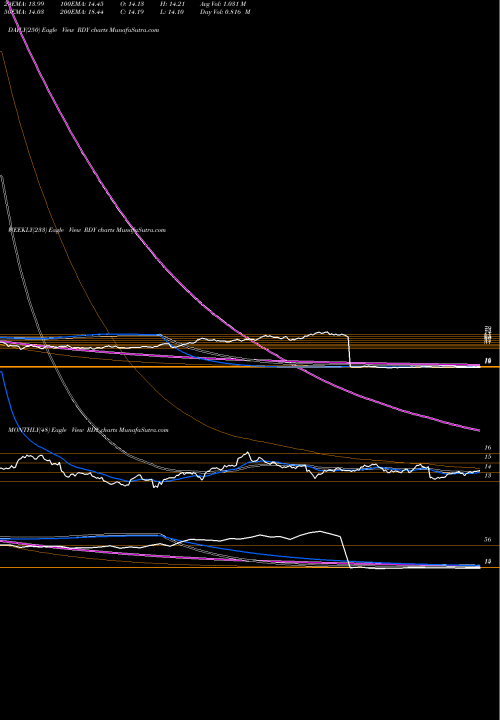This screenshot has width=500, height=720.
Task: Click the DAILY(250) Eagle View chart title
Action: click(84, 30)
